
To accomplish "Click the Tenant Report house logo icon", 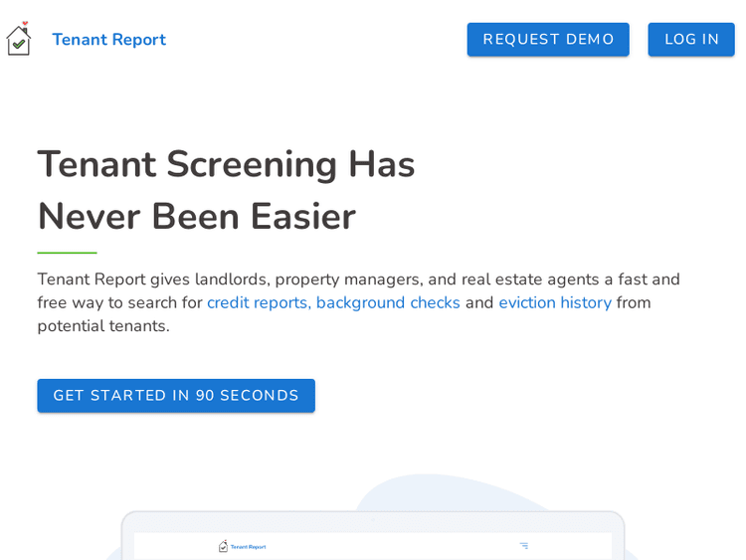I will tap(19, 39).
